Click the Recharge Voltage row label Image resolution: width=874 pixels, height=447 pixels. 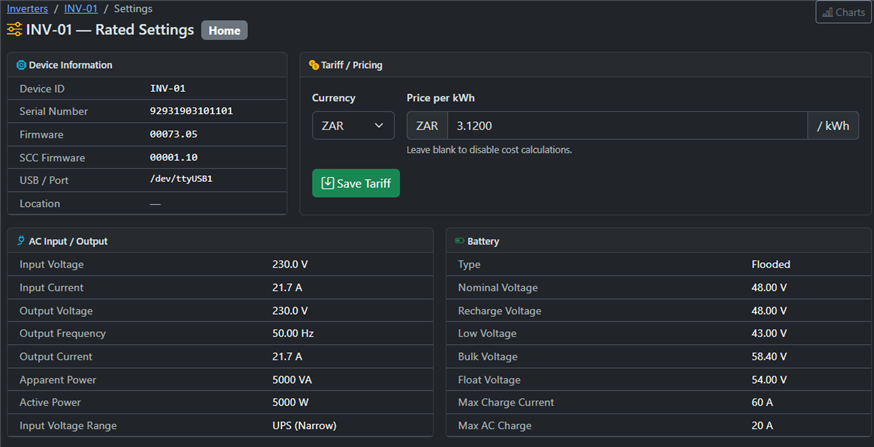(x=499, y=310)
